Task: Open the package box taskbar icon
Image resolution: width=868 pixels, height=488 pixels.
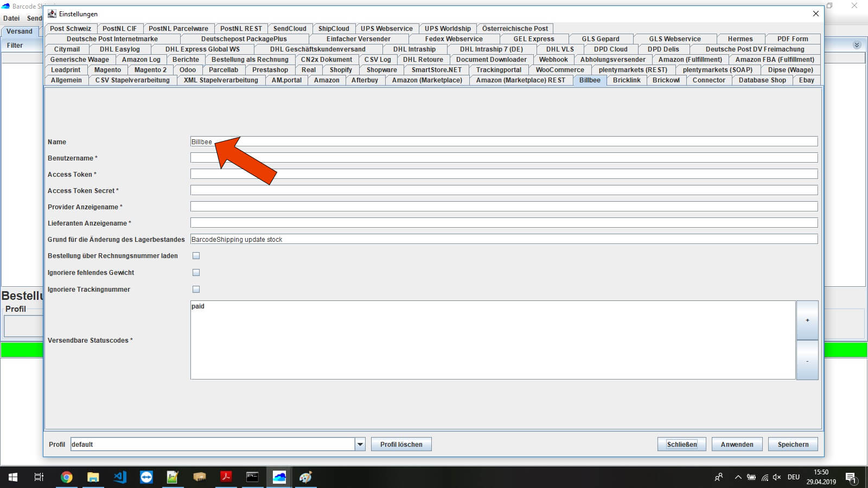Action: tap(199, 477)
